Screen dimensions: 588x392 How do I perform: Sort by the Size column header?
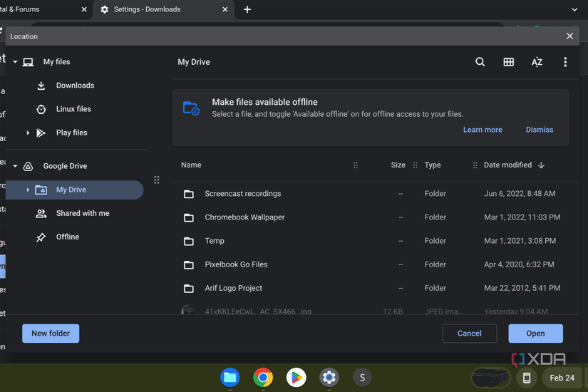point(398,165)
